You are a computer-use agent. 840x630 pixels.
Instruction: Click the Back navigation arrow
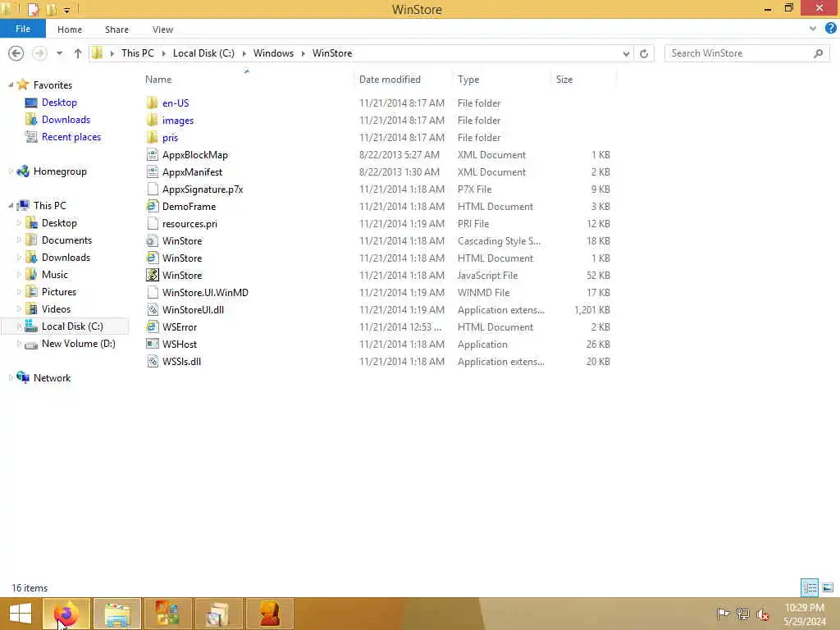(16, 53)
